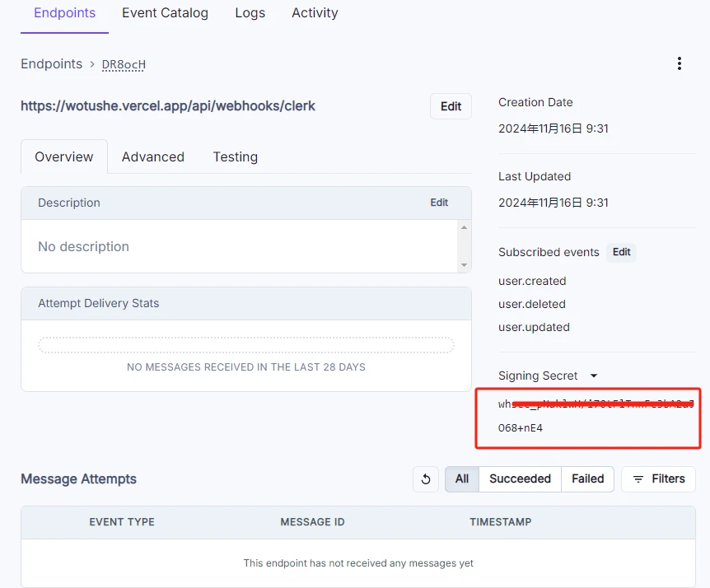The width and height of the screenshot is (710, 588).
Task: Click the DR8ocH endpoint ID breadcrumb
Action: click(124, 65)
